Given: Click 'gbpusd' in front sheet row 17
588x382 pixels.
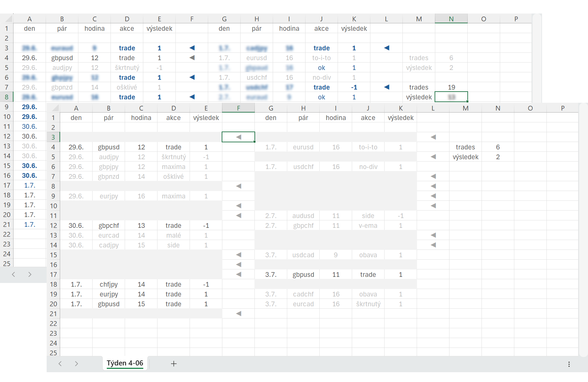Looking at the screenshot, I should tap(303, 274).
